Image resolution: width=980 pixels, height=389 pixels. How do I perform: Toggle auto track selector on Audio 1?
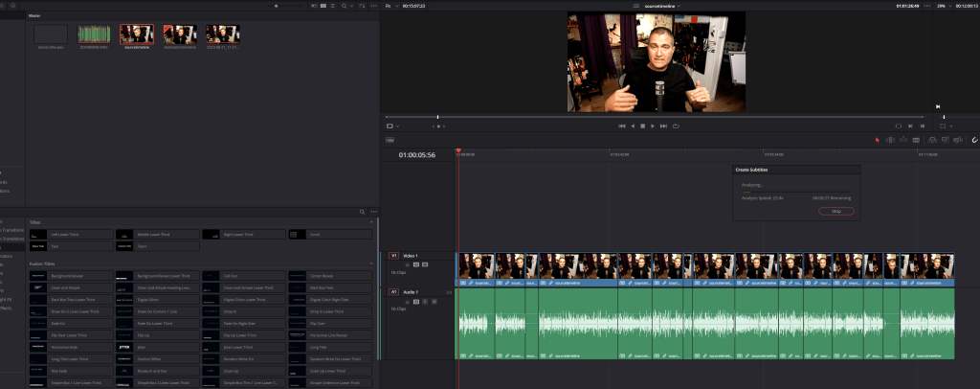click(x=416, y=302)
